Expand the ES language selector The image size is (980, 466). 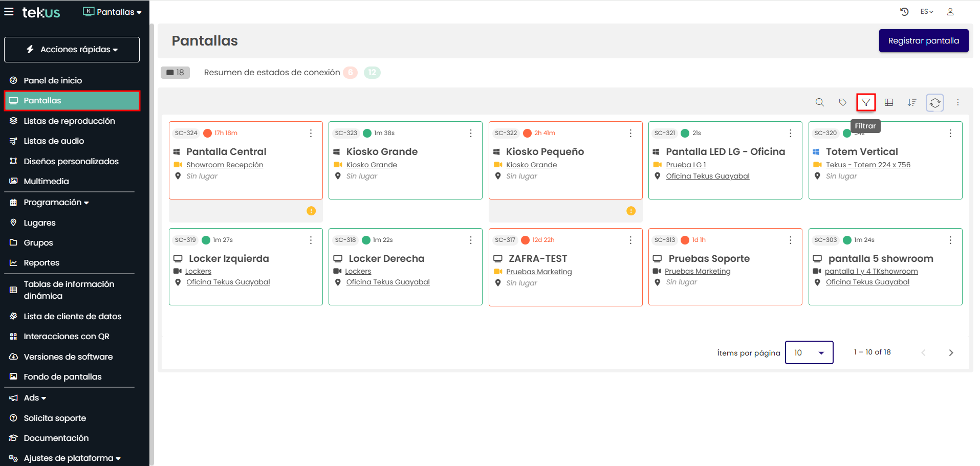click(927, 12)
